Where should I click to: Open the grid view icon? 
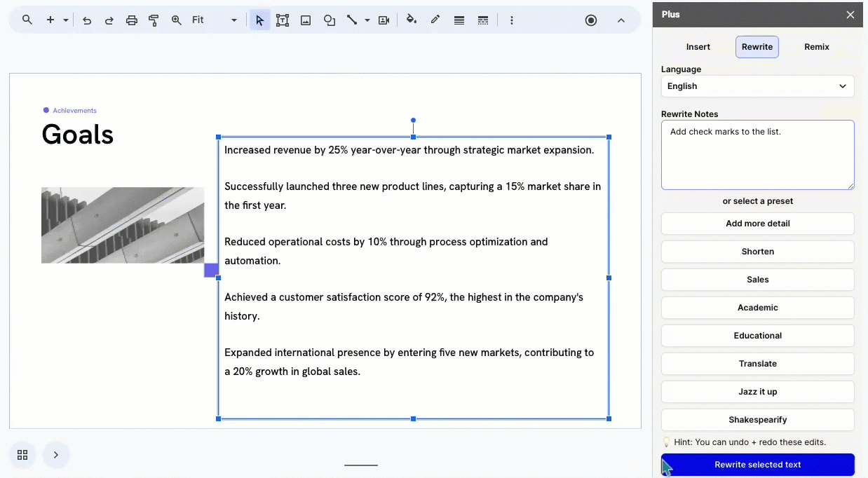pos(22,455)
